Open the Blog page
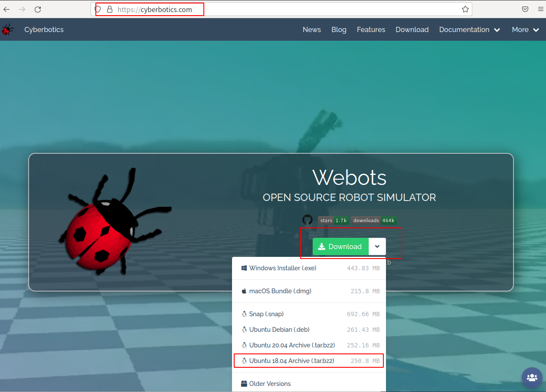This screenshot has width=546, height=392. (339, 29)
